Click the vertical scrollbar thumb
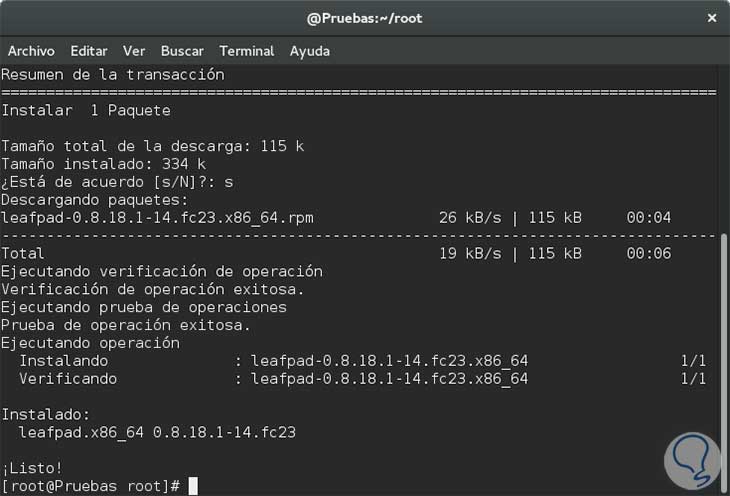This screenshot has width=730, height=496. (724, 360)
